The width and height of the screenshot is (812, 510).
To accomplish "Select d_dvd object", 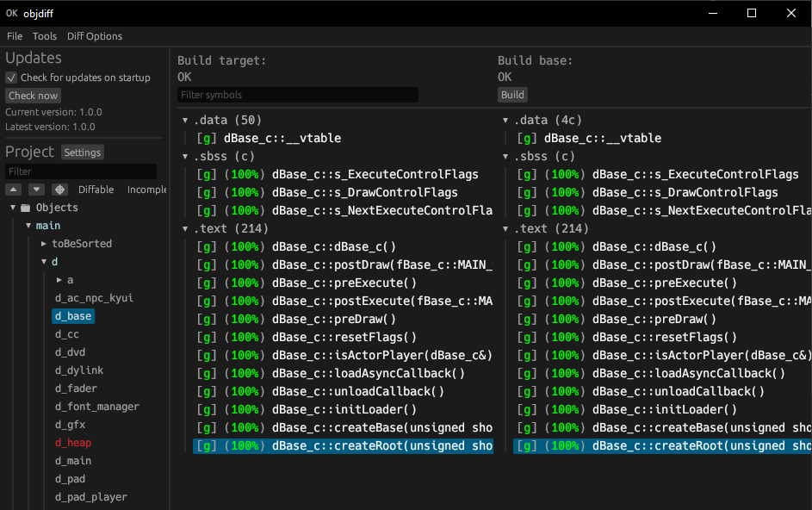I will pos(70,352).
